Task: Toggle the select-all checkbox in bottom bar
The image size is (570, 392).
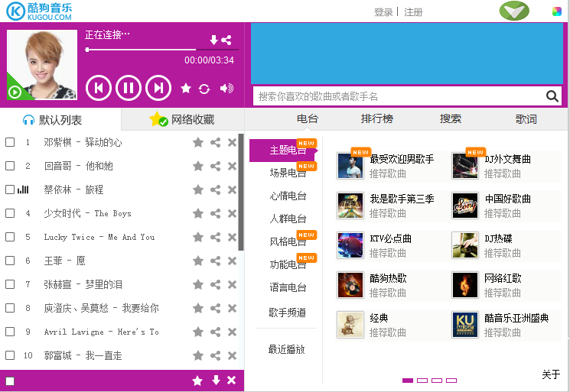Action: click(10, 381)
